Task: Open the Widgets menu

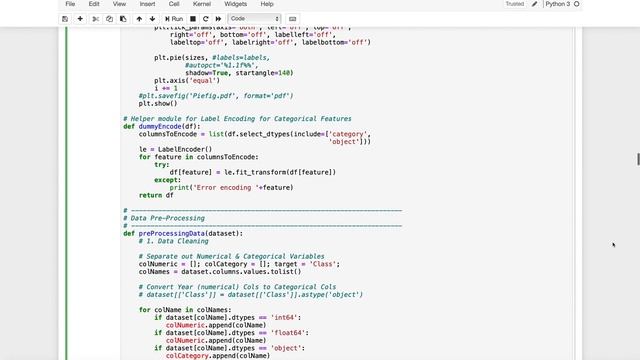Action: [x=236, y=4]
